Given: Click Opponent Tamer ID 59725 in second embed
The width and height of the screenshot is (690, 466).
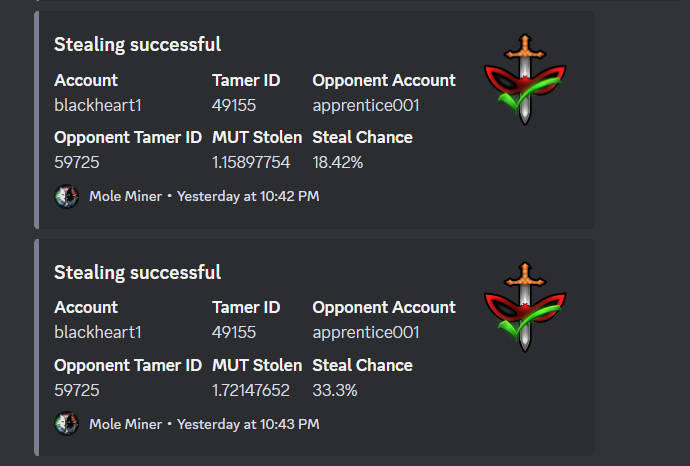Looking at the screenshot, I should (77, 390).
